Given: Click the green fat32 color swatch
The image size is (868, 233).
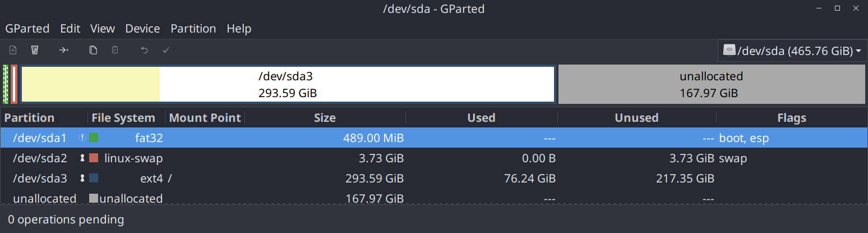Looking at the screenshot, I should [94, 138].
